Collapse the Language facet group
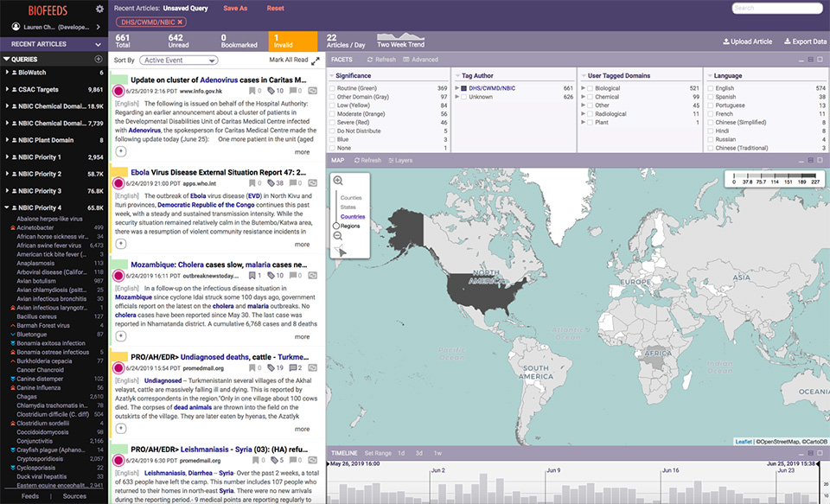Image resolution: width=830 pixels, height=504 pixels. (x=710, y=76)
